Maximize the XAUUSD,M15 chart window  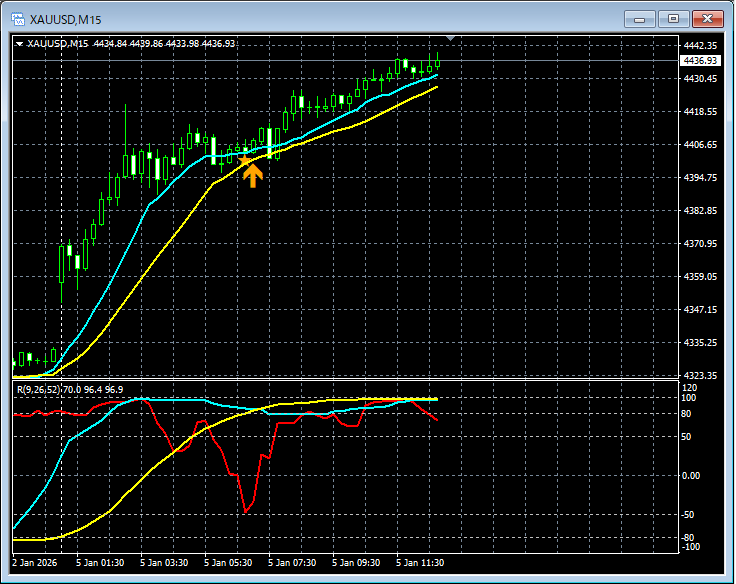coord(673,19)
